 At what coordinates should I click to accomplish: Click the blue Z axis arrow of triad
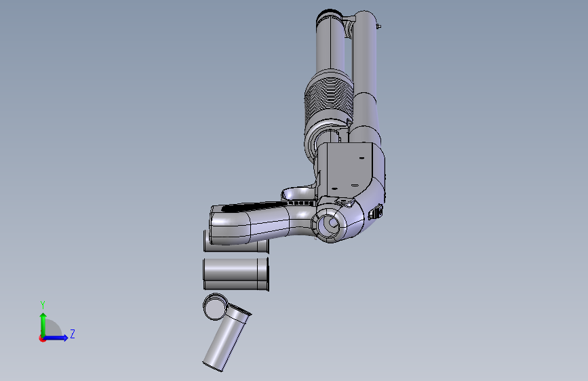56,338
